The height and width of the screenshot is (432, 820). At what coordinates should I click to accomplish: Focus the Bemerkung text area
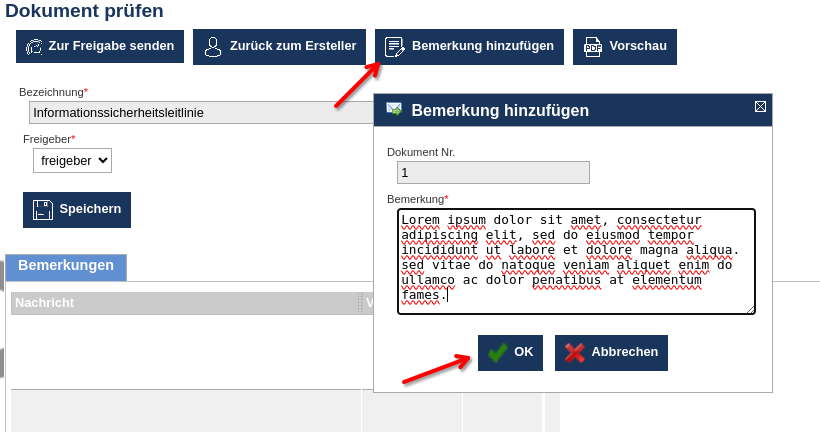click(575, 260)
